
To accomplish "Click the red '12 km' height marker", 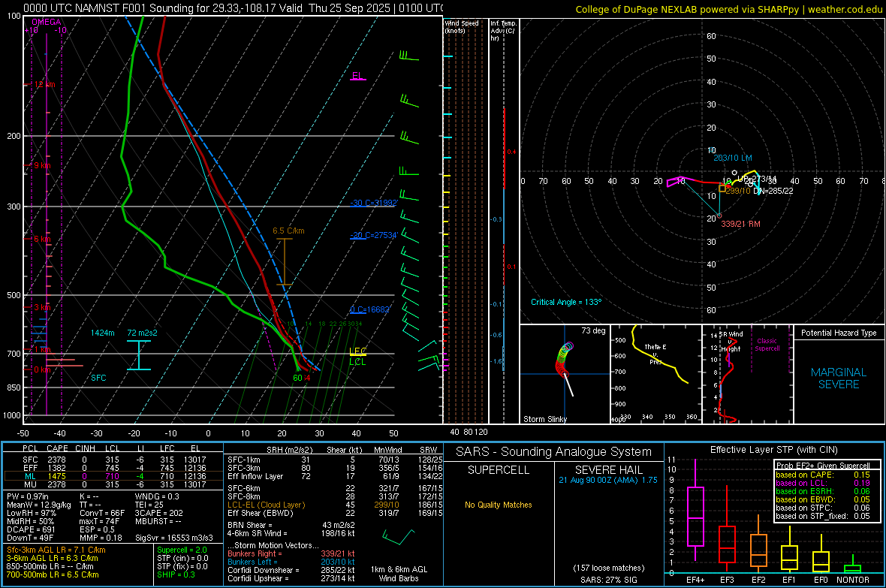I will point(44,84).
